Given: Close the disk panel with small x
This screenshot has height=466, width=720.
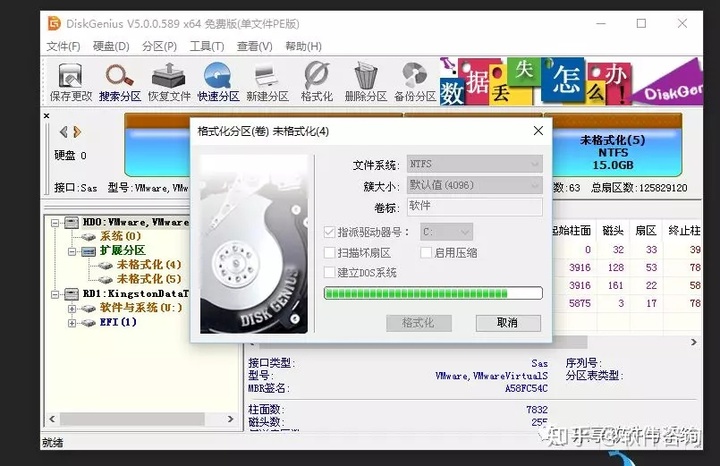Looking at the screenshot, I should point(46,116).
